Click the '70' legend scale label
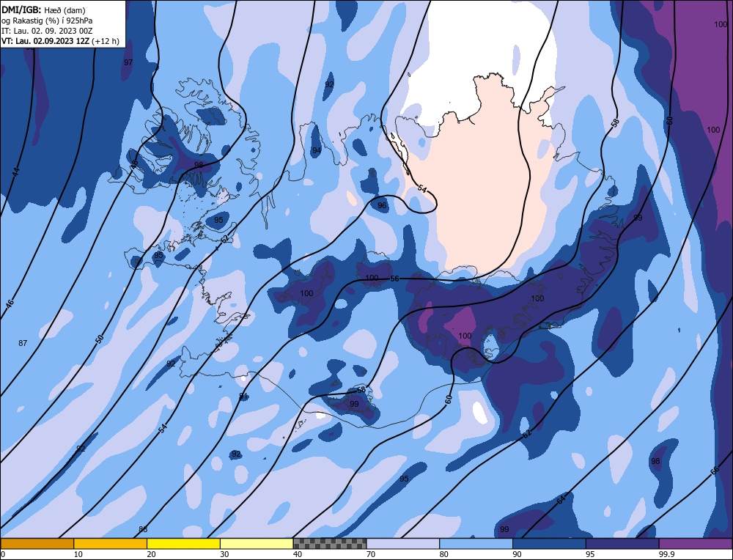 point(371,554)
